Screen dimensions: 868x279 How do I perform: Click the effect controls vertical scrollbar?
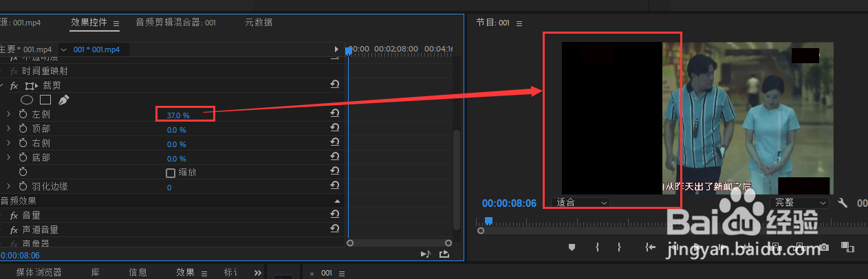[x=456, y=180]
